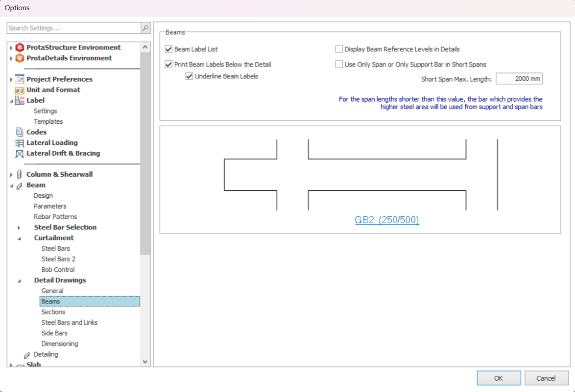575x392 pixels.
Task: Select Bob Control under Curtailment
Action: pos(58,270)
